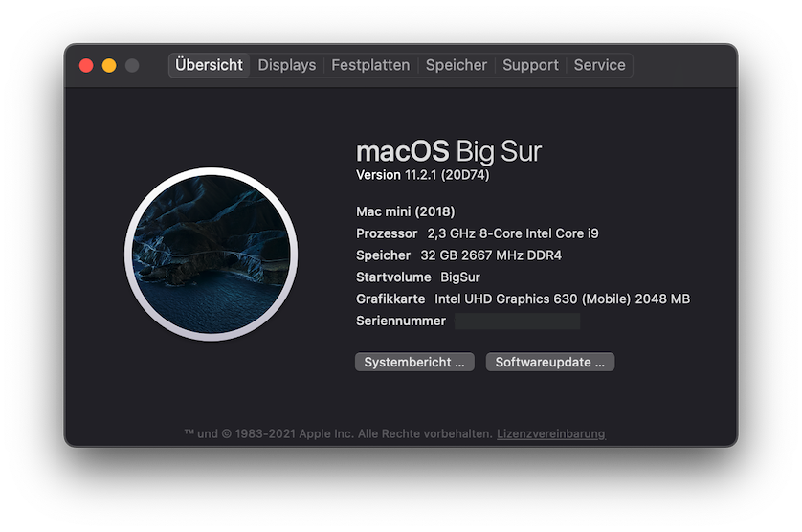The image size is (802, 532).
Task: Click the version 11.2.1 (20D74) text
Action: click(x=422, y=175)
